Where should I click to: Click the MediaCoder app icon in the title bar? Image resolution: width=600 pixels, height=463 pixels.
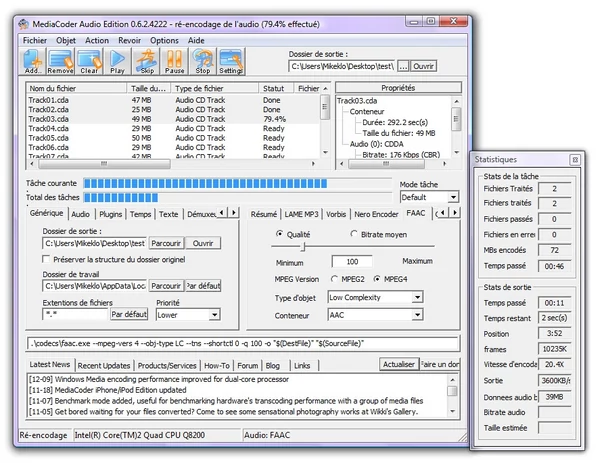click(x=24, y=24)
